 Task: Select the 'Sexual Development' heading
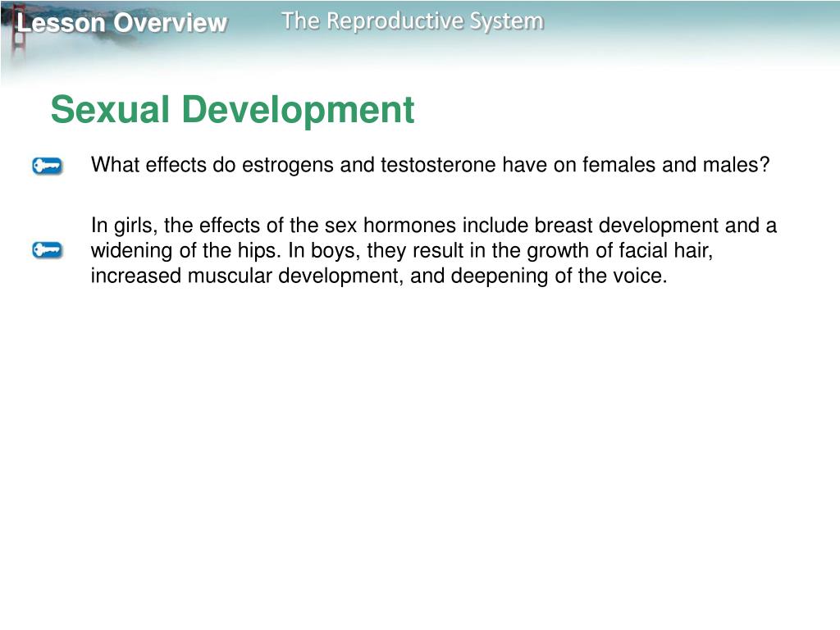pos(232,110)
